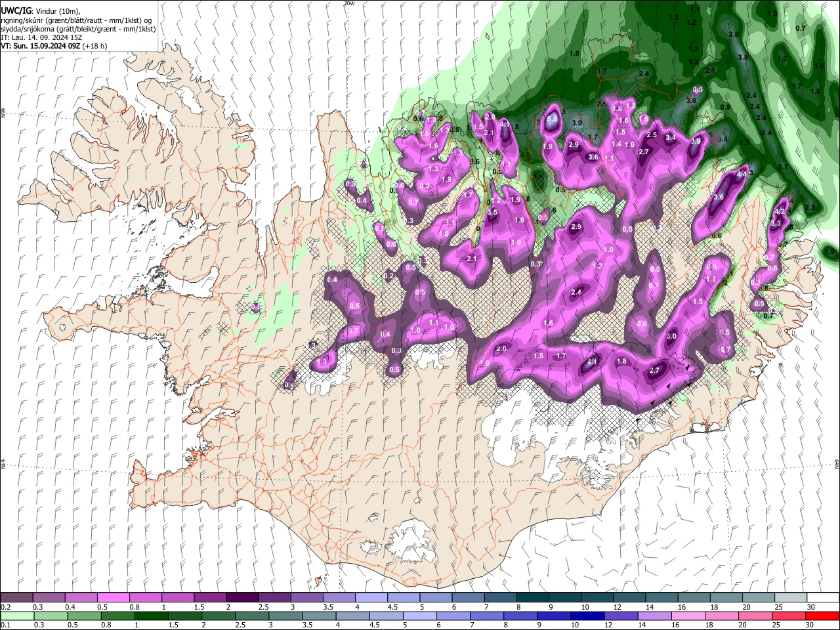
Task: Click the "VT: Sun. 15.09.2024 09Z (+18 h)" line
Action: coord(54,46)
